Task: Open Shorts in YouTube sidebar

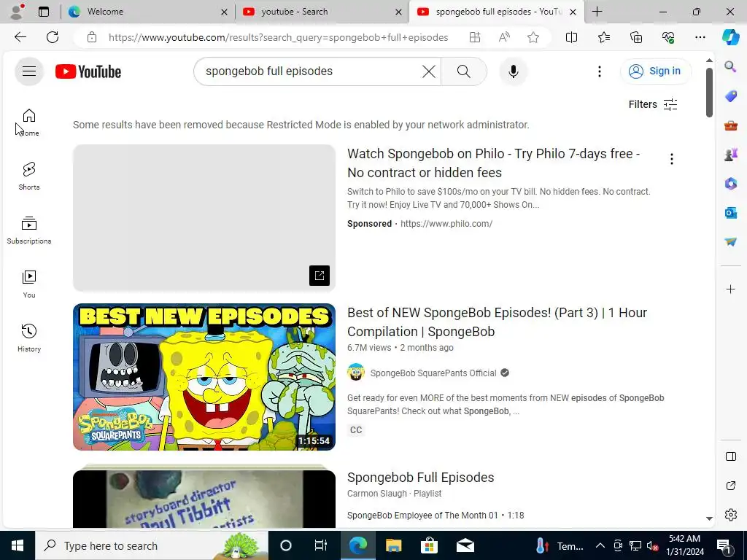Action: 29,176
